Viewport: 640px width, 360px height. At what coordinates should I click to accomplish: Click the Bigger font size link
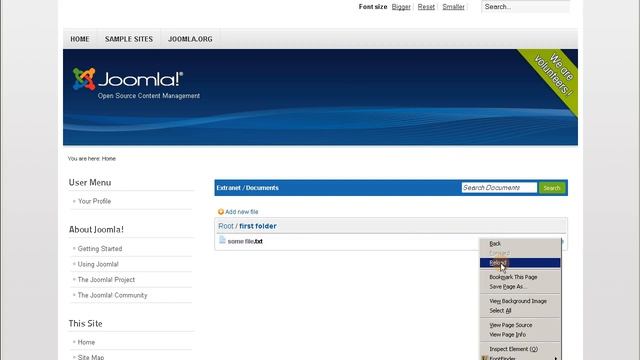pos(401,7)
